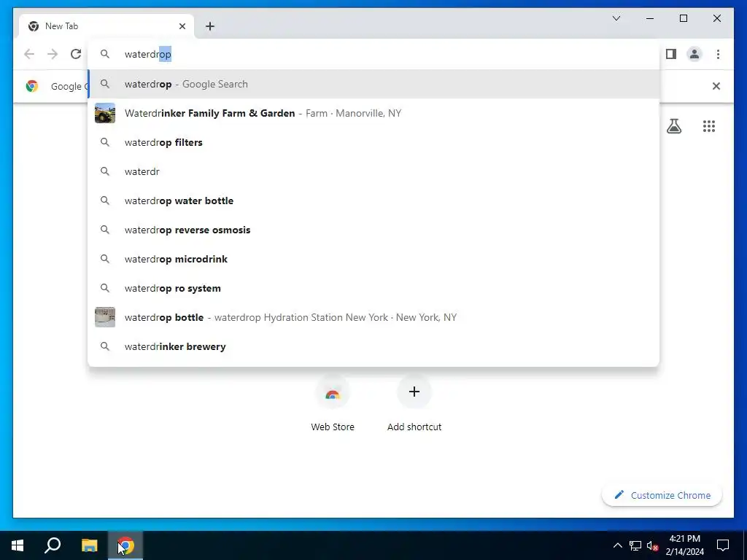Click the Reload page icon
The image size is (747, 560).
coord(76,54)
